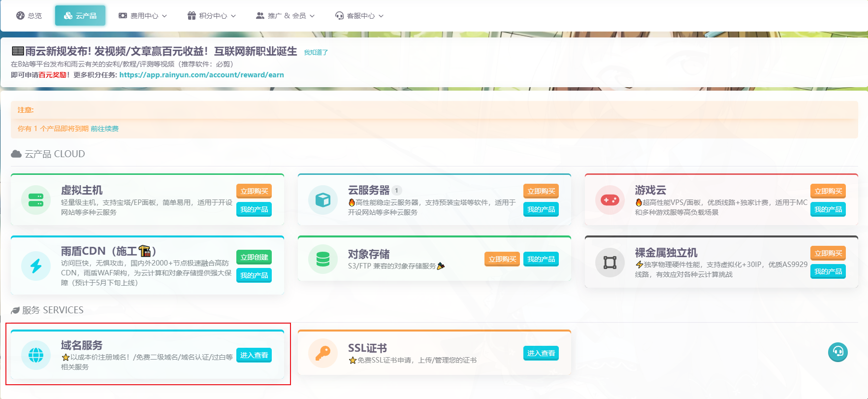Click the SSL certificate key icon

323,353
